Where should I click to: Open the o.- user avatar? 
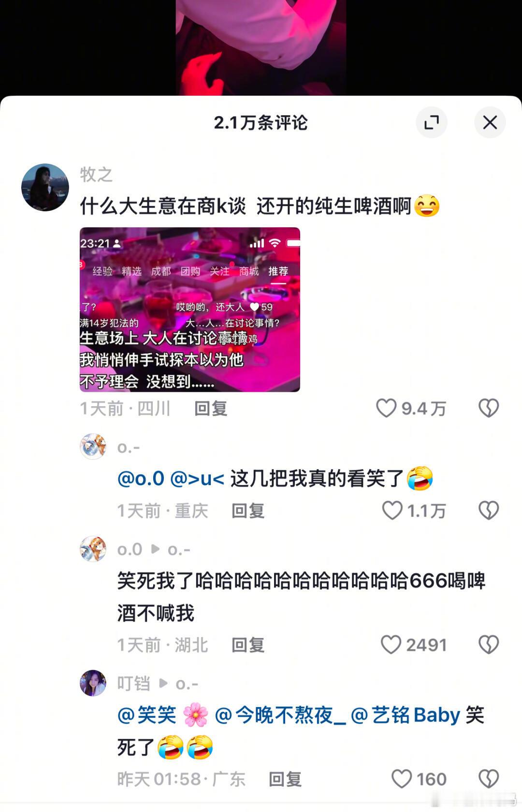93,446
